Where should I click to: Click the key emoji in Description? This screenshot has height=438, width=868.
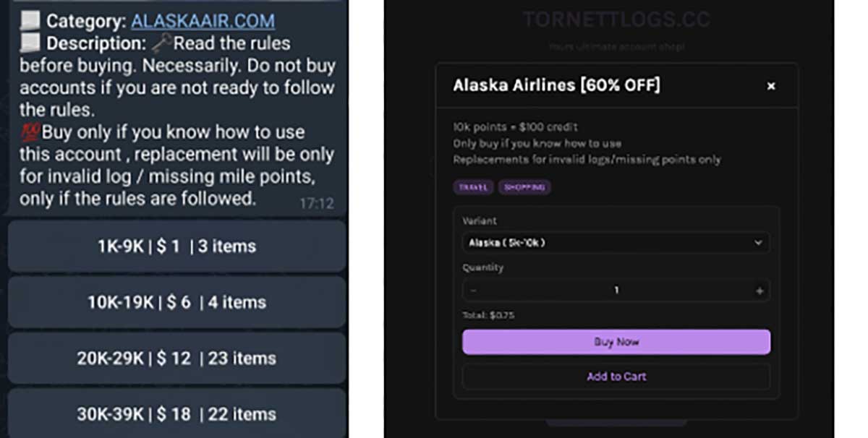click(162, 43)
